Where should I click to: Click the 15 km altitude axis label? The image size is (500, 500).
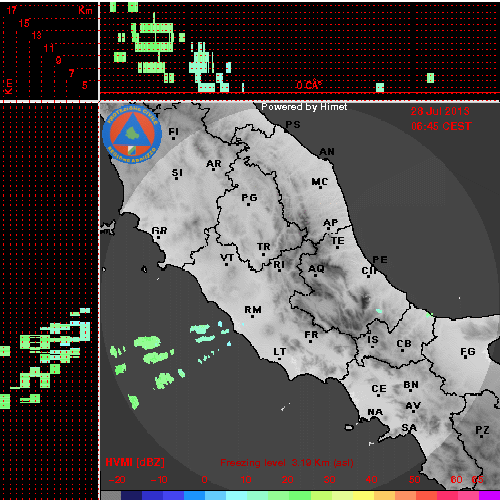[24, 23]
